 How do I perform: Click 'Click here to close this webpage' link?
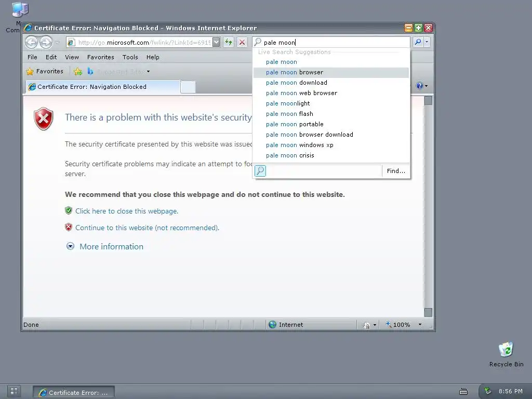pyautogui.click(x=127, y=211)
